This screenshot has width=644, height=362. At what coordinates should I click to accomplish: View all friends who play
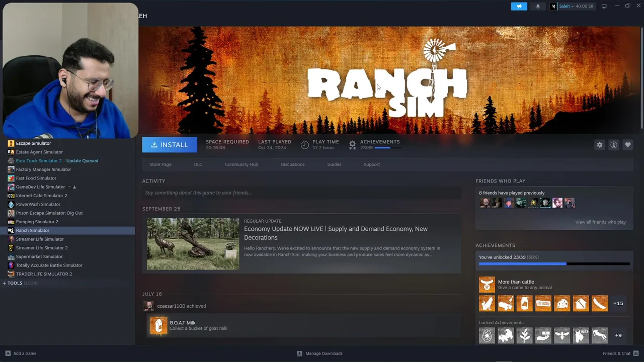[x=600, y=222]
